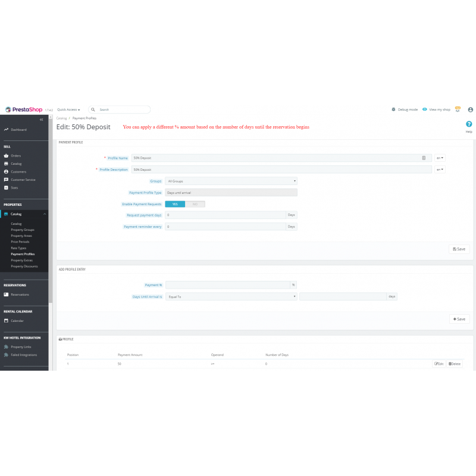Click the days number input field
476x476 pixels.
click(343, 296)
